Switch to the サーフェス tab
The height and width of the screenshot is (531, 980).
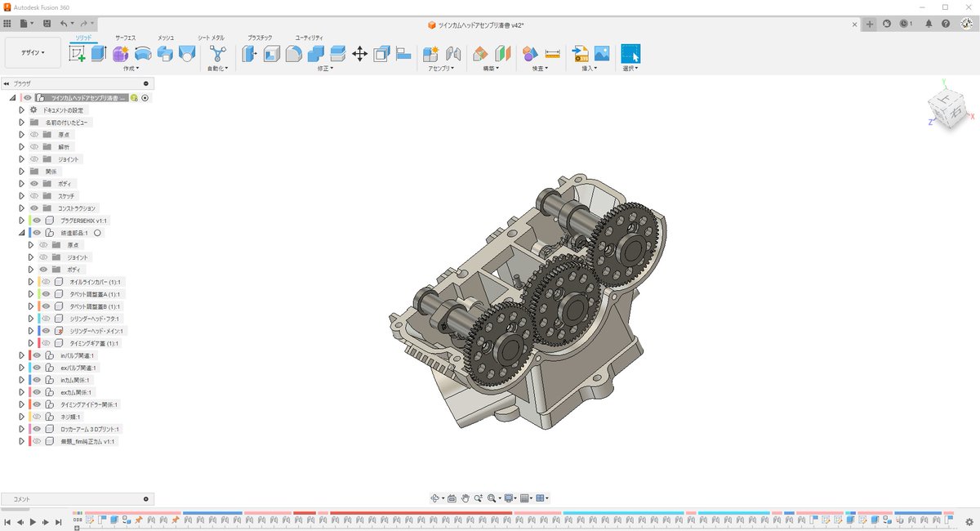pos(125,38)
